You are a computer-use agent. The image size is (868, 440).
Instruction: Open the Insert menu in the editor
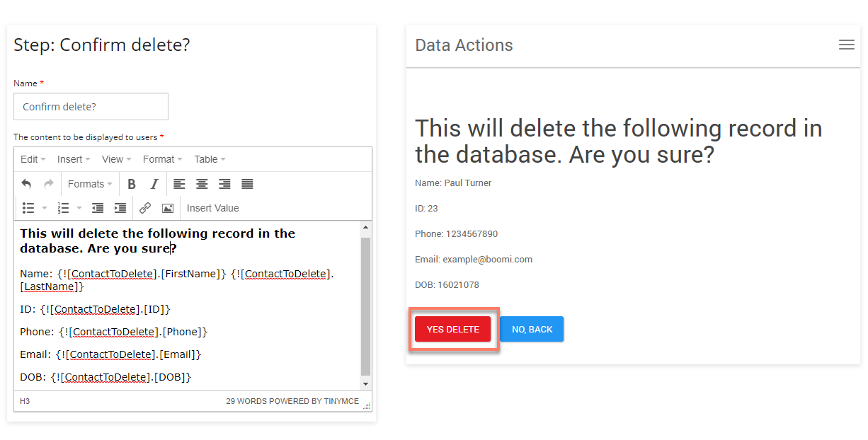click(x=74, y=159)
